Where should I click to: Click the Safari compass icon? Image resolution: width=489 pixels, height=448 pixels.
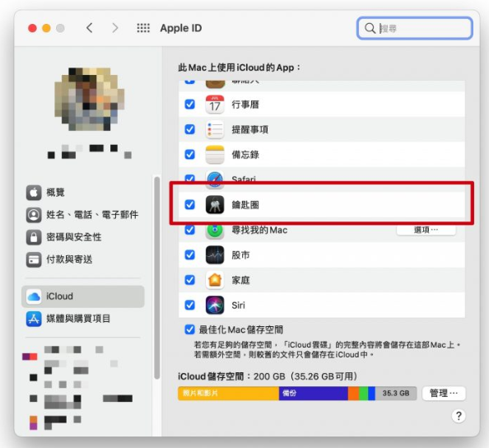pos(215,180)
